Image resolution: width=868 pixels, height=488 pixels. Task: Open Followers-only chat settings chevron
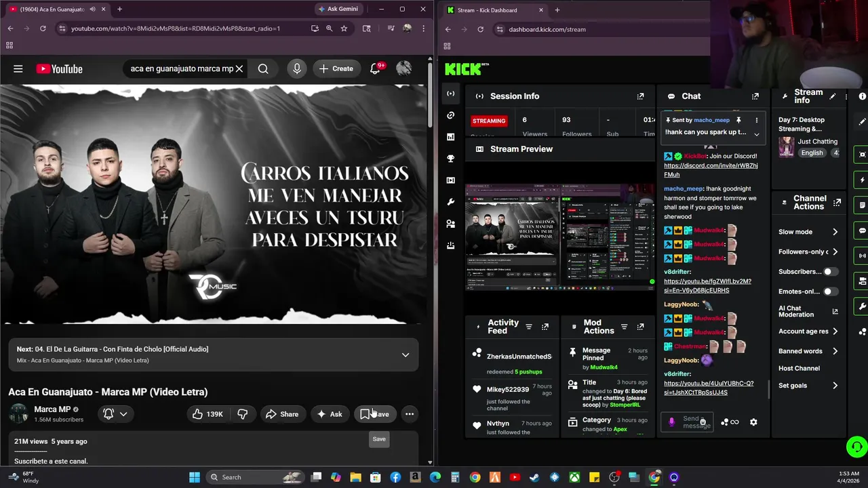(835, 251)
